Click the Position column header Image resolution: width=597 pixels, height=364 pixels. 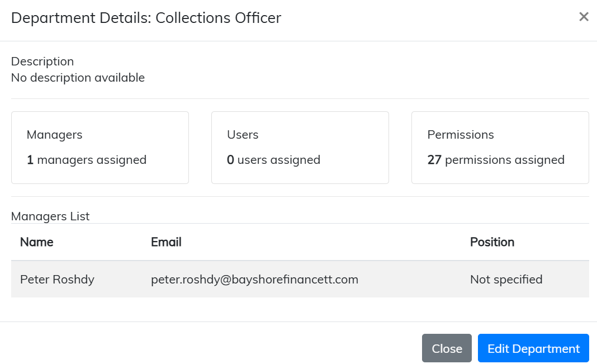click(x=492, y=242)
